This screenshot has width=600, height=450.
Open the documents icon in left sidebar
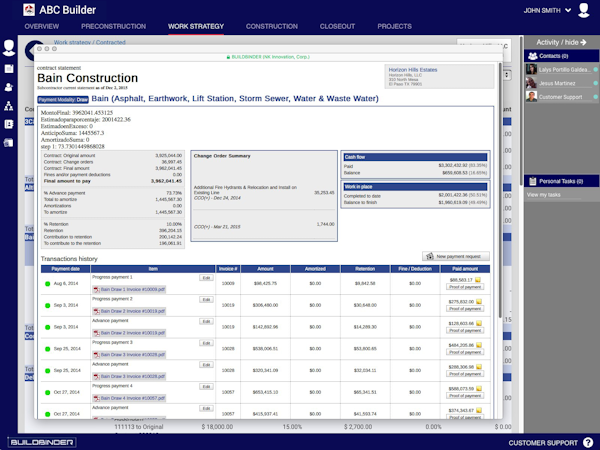point(9,69)
